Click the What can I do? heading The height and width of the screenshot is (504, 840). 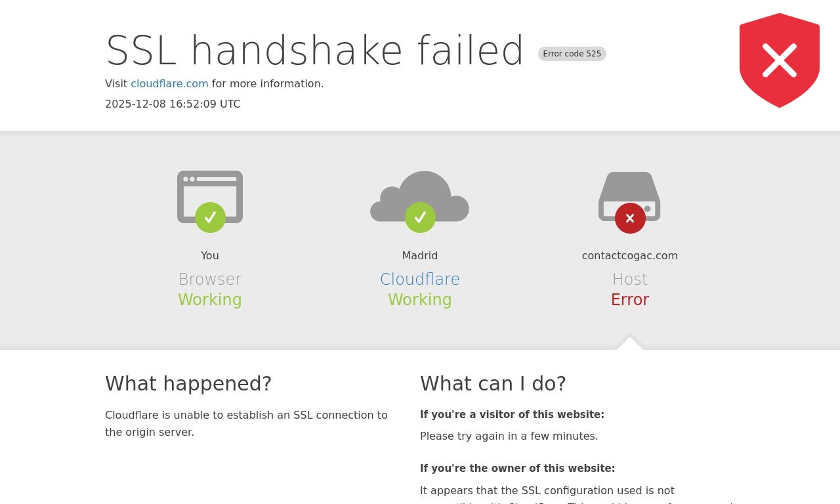click(x=493, y=383)
